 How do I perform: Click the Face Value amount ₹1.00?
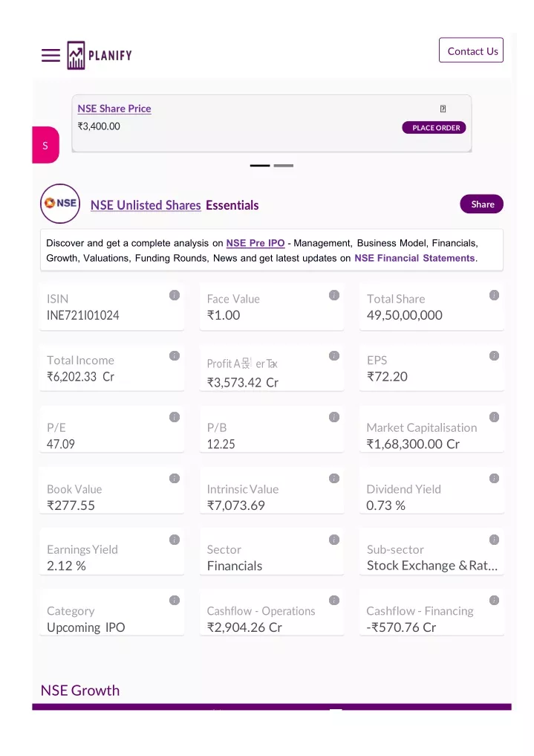tap(224, 315)
